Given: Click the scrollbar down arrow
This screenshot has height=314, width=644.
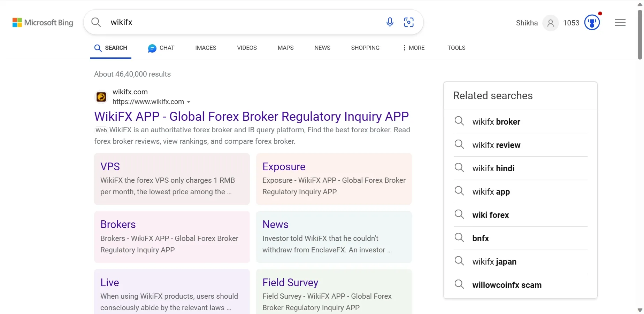Looking at the screenshot, I should [640, 310].
